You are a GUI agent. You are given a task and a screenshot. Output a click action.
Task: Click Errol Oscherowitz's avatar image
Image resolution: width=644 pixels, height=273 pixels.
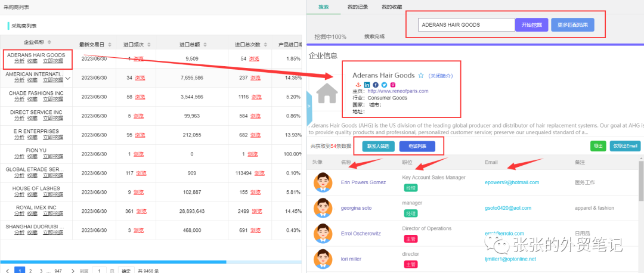coord(323,234)
